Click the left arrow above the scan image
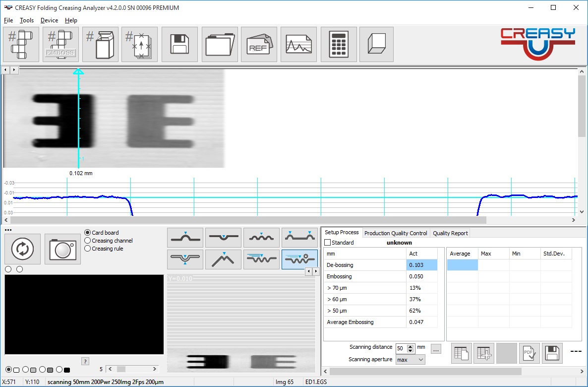 coord(5,70)
